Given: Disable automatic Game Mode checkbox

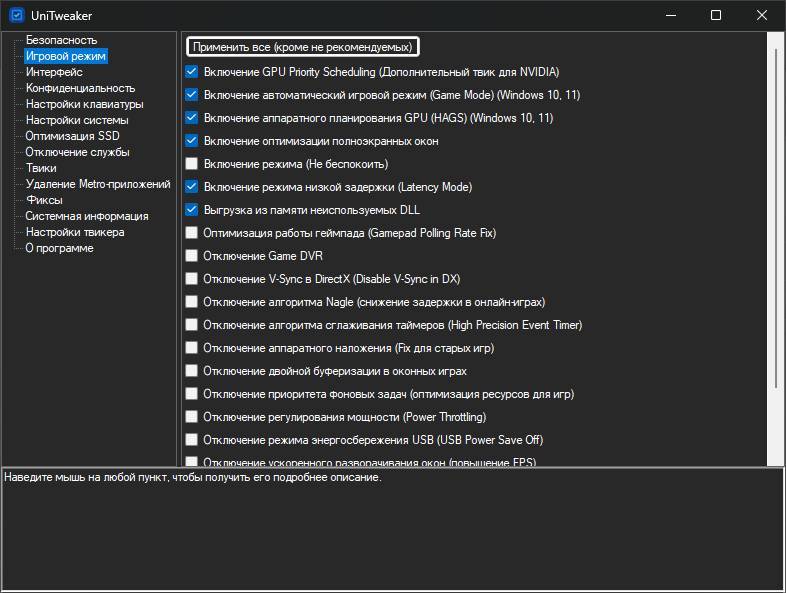Looking at the screenshot, I should click(191, 95).
